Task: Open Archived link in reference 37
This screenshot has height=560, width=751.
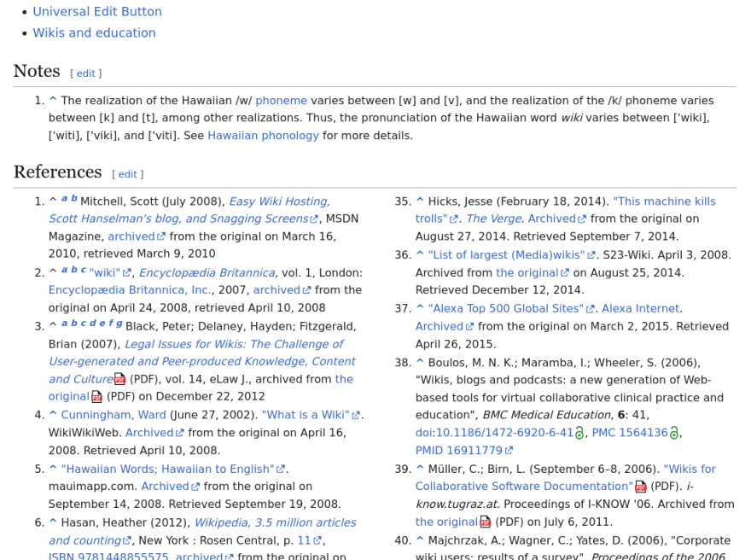Action: (445, 327)
